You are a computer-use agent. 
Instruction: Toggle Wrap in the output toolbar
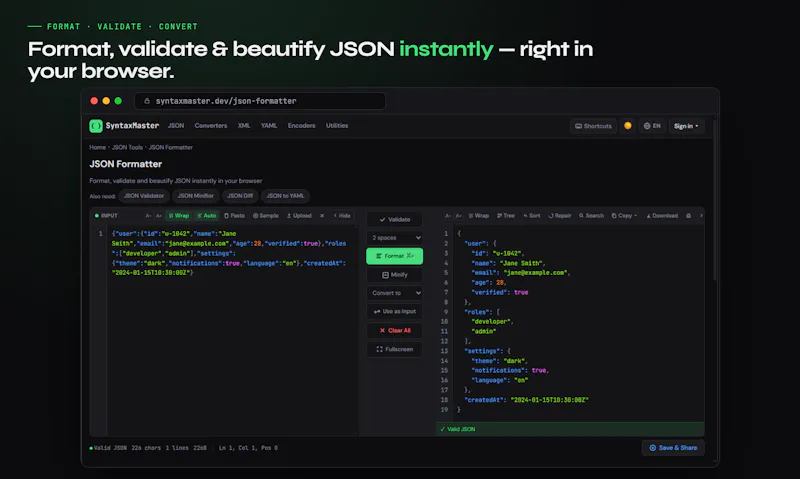pos(479,216)
